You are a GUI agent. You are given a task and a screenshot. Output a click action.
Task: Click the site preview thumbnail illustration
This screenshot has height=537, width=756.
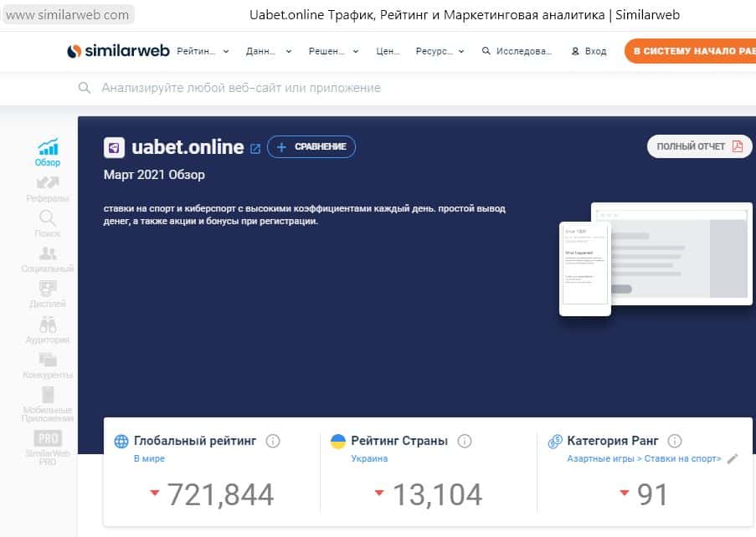point(656,259)
